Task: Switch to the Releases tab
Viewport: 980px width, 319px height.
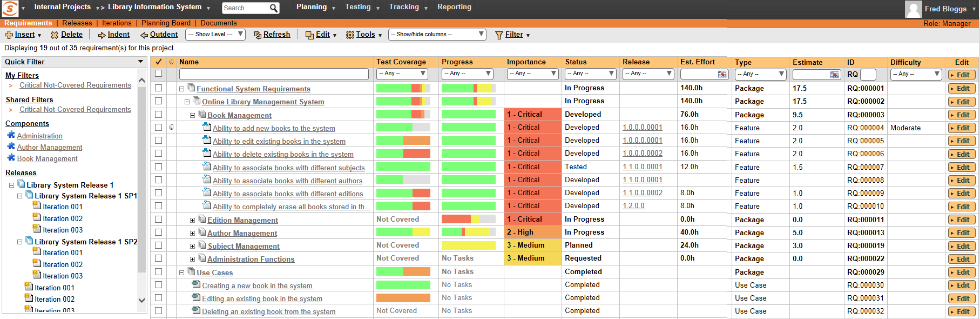Action: (77, 23)
